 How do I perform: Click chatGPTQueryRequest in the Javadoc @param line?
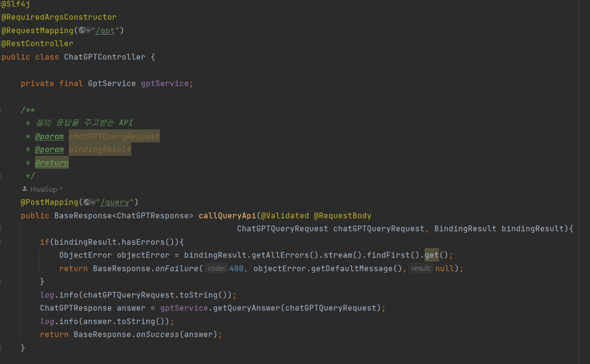tap(114, 136)
